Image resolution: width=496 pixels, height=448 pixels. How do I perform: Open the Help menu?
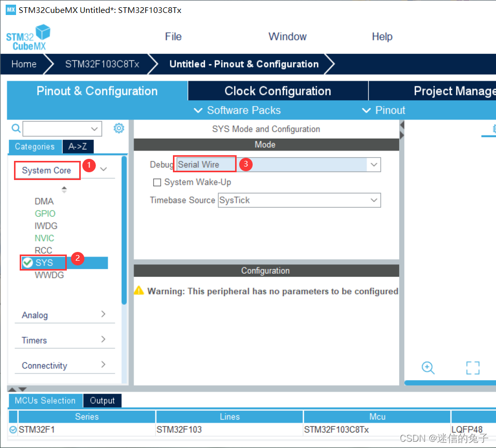[382, 37]
